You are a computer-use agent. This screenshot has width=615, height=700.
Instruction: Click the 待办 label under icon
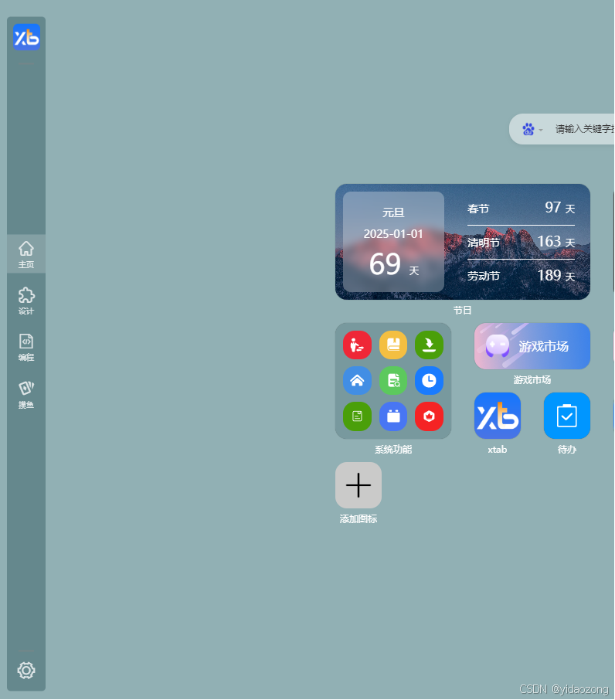[567, 450]
